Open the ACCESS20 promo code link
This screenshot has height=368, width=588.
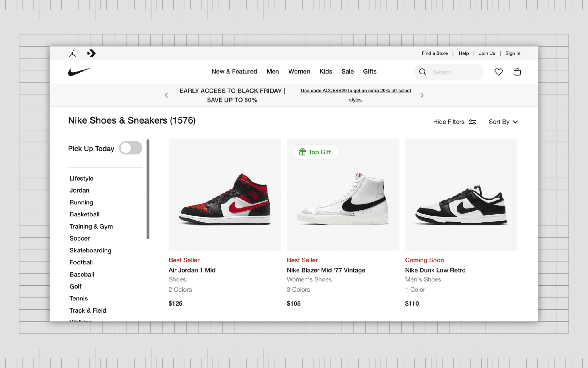(x=356, y=95)
